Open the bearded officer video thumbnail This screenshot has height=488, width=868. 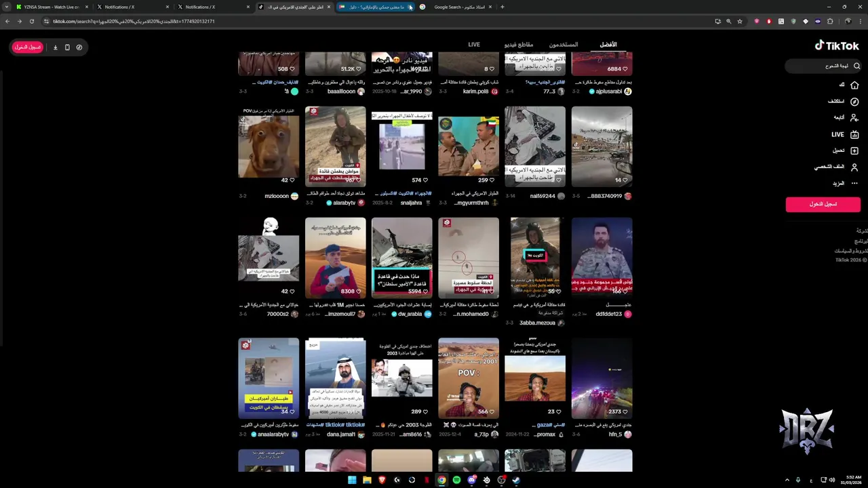tap(601, 258)
